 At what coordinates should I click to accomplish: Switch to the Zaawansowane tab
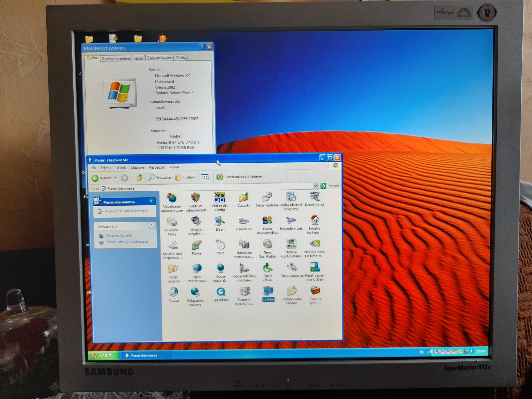[x=160, y=58]
